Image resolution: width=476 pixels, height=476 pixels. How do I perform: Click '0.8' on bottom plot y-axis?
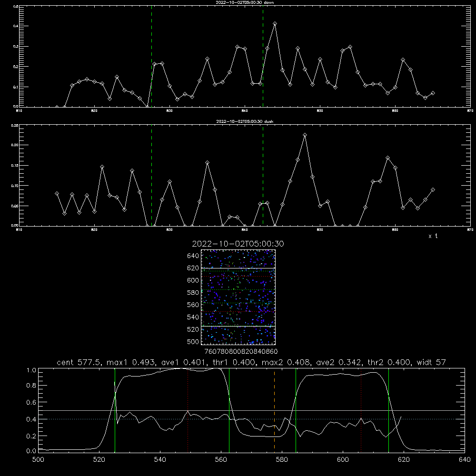[31, 386]
